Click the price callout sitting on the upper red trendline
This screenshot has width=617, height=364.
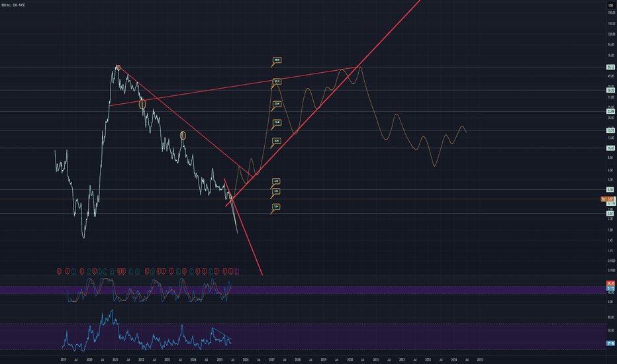coord(277,81)
